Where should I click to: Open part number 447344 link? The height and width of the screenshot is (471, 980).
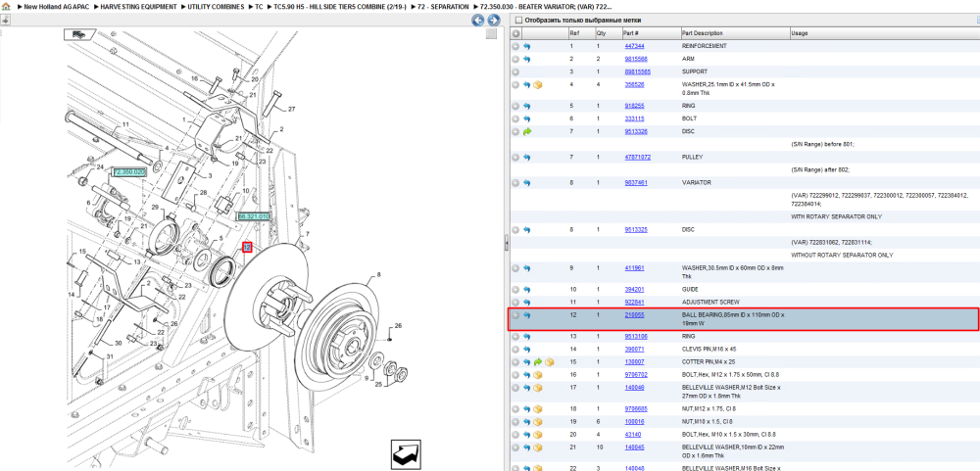tap(634, 46)
